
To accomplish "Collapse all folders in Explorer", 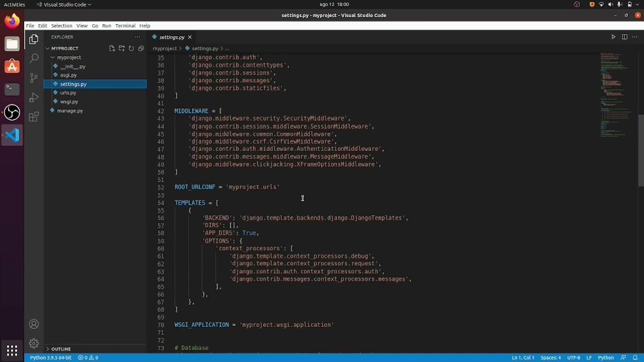I will pos(141,48).
